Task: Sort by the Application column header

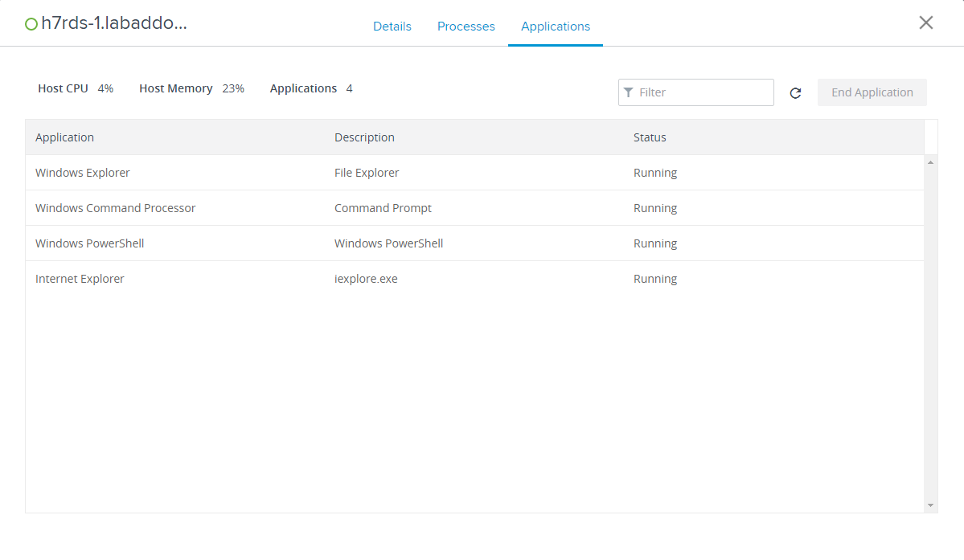Action: [x=65, y=137]
